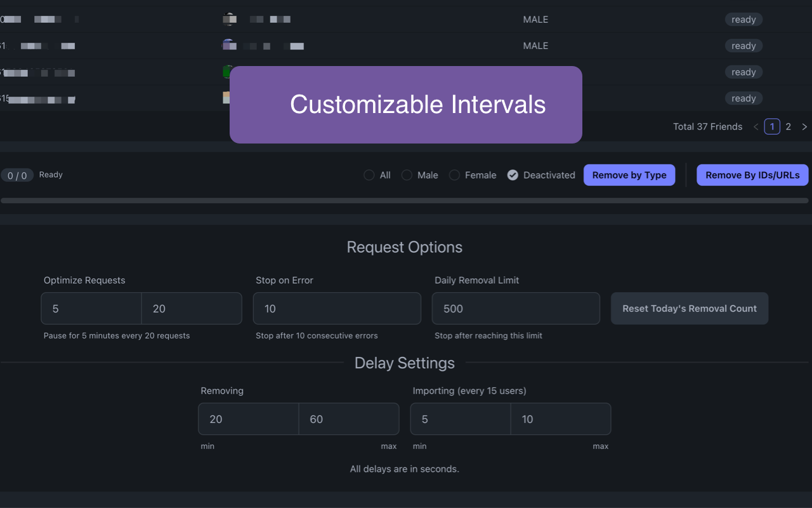The image size is (812, 508).
Task: Edit Daily Removal Limit field
Action: (516, 309)
